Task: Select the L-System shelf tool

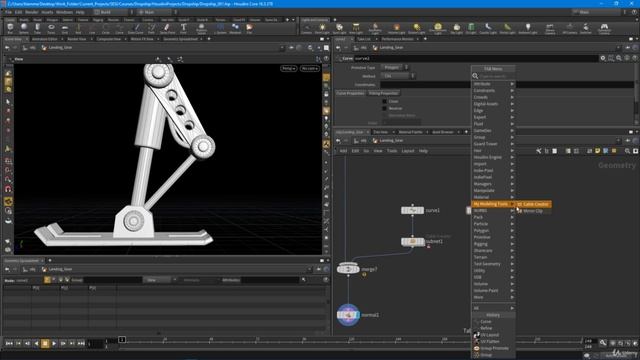Action: click(x=220, y=28)
